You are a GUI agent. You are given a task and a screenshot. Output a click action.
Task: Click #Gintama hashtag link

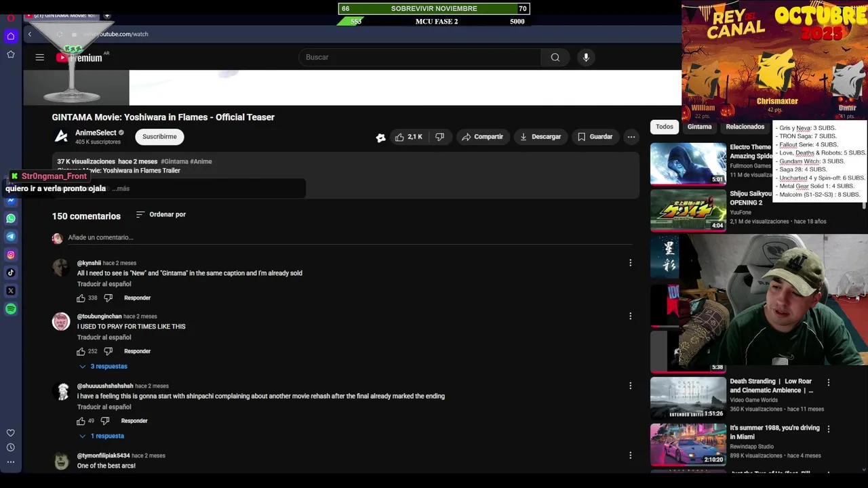click(x=174, y=162)
